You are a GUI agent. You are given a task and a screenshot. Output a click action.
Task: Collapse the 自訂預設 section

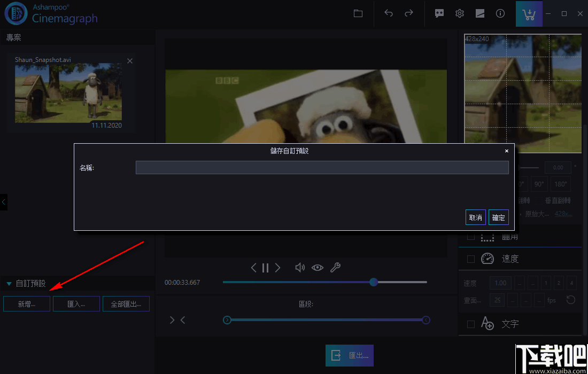[x=10, y=284]
